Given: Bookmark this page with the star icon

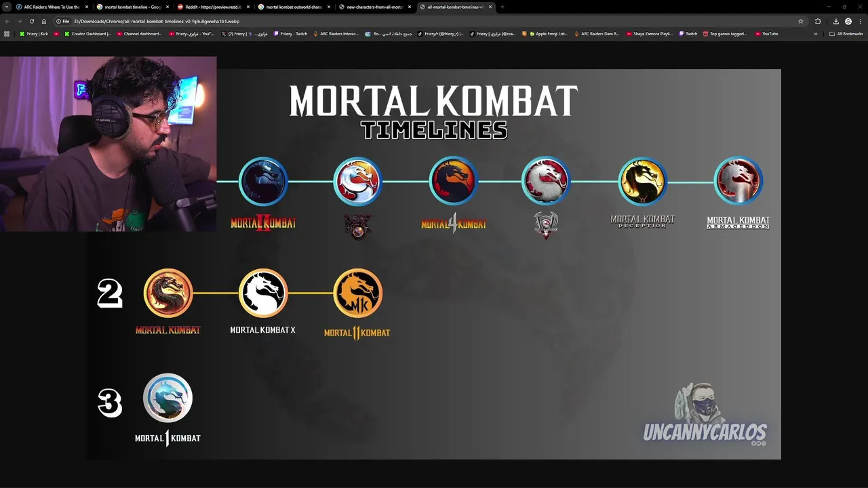Looking at the screenshot, I should [x=801, y=21].
